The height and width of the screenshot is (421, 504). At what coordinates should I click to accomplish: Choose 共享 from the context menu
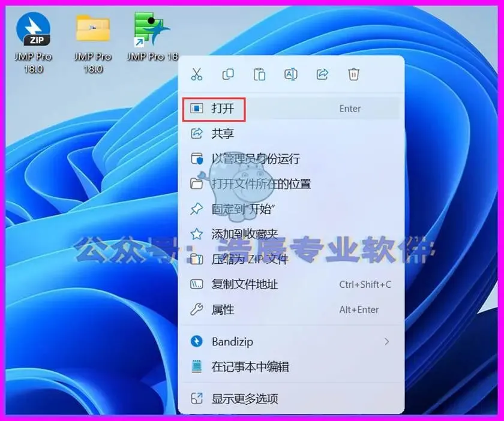coord(290,133)
